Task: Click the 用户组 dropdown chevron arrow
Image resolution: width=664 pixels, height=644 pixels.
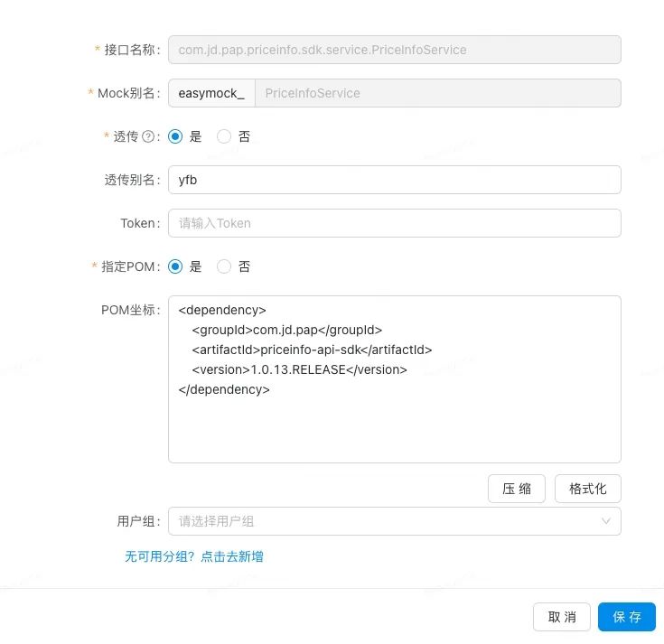Action: pyautogui.click(x=606, y=521)
